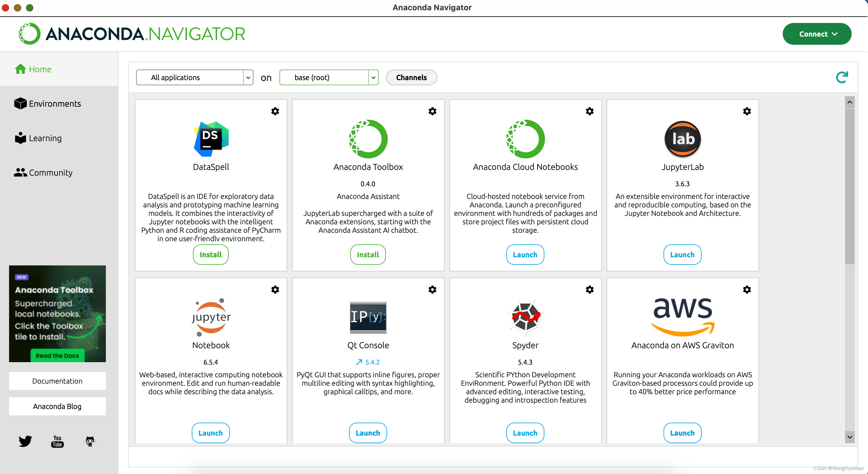
Task: Launch JupyterLab
Action: pyautogui.click(x=682, y=255)
